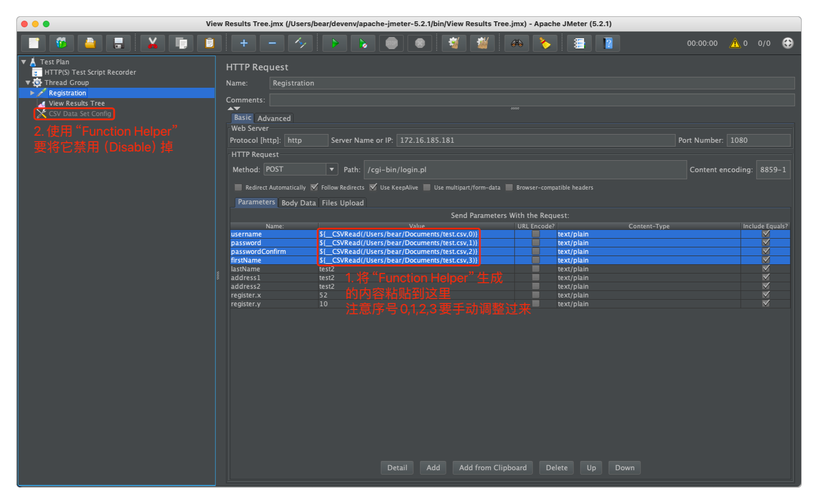Screen dimensions: 818x504
Task: Click the Stop test icon
Action: [391, 43]
